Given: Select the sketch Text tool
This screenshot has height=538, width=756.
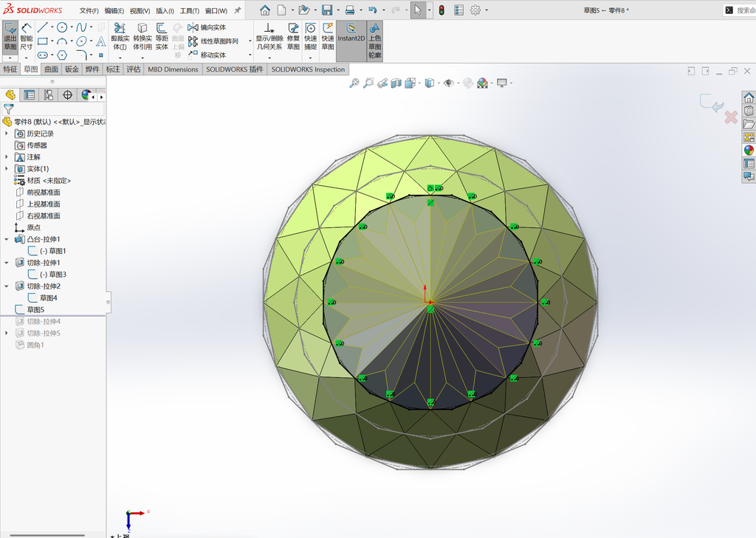Looking at the screenshot, I should point(100,41).
